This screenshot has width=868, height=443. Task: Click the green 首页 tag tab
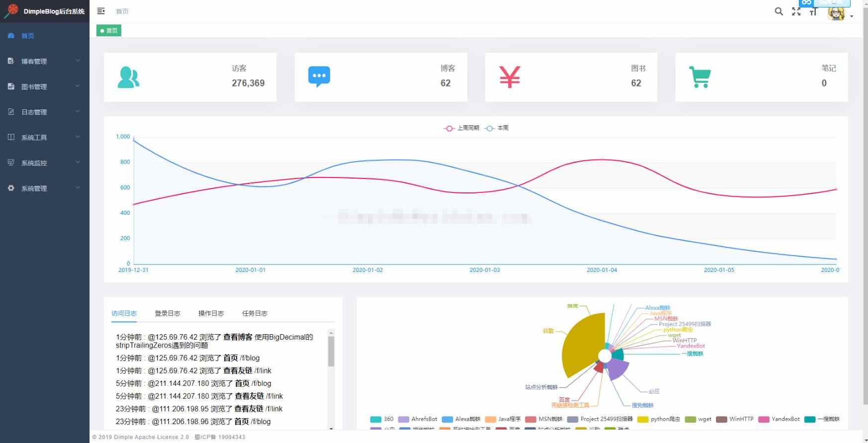pos(109,31)
